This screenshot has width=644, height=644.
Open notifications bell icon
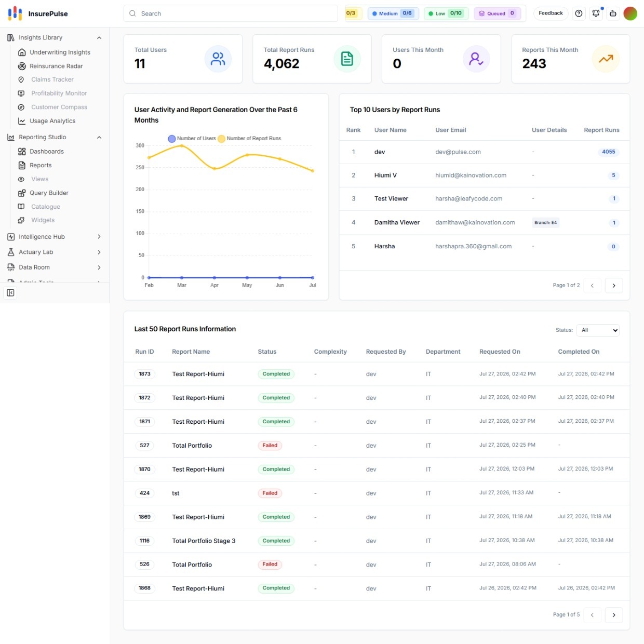tap(596, 14)
